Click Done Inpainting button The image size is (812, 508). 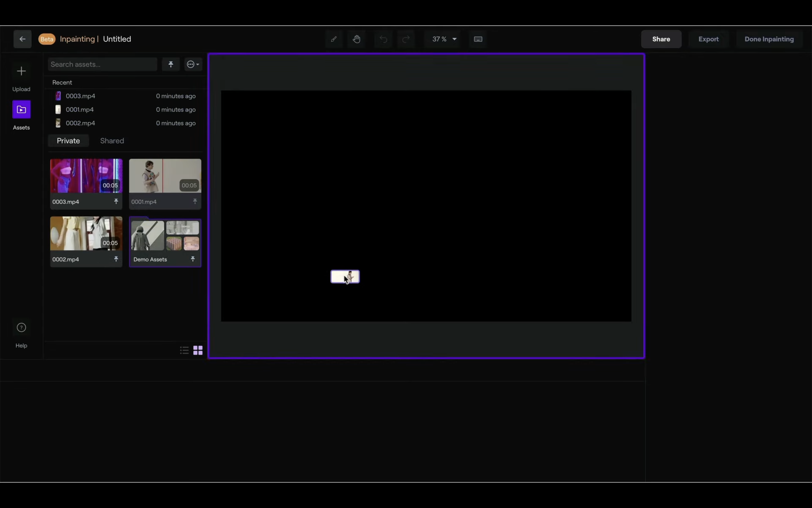pyautogui.click(x=769, y=39)
